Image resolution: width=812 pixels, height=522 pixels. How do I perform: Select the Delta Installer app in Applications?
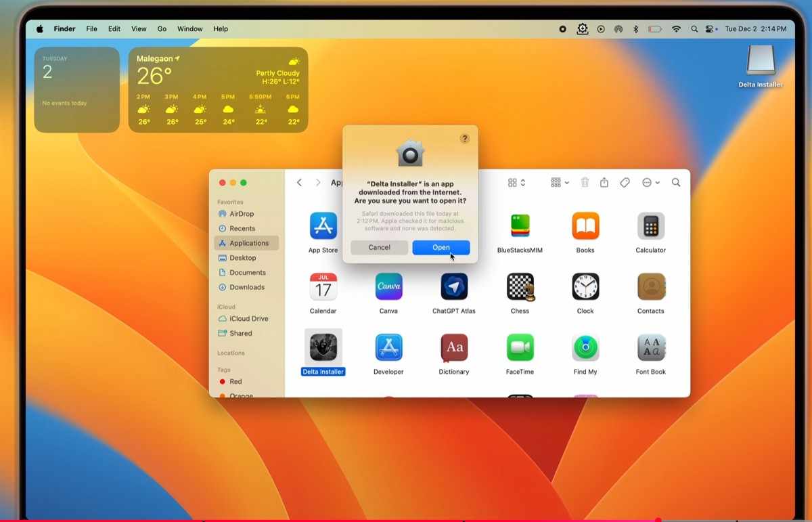click(x=323, y=348)
